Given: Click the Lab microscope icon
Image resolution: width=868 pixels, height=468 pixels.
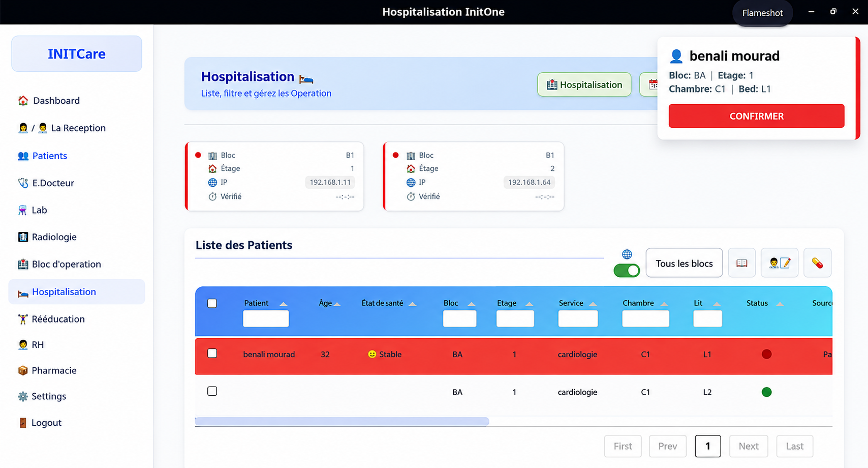Looking at the screenshot, I should [23, 210].
